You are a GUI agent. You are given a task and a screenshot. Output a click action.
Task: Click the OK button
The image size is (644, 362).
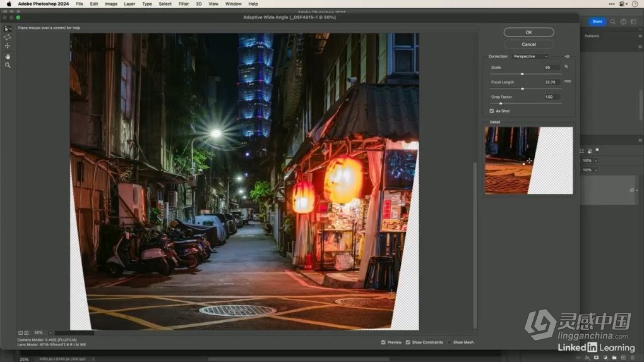[528, 32]
